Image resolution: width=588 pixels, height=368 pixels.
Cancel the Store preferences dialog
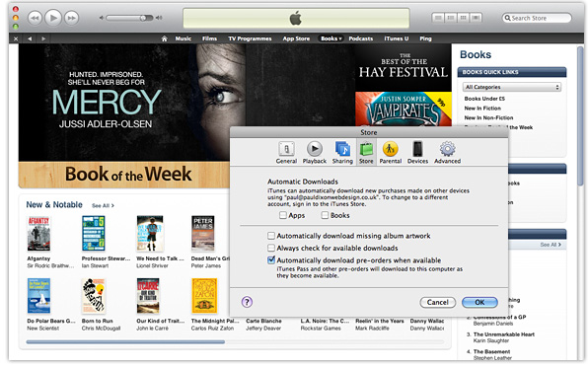[437, 302]
